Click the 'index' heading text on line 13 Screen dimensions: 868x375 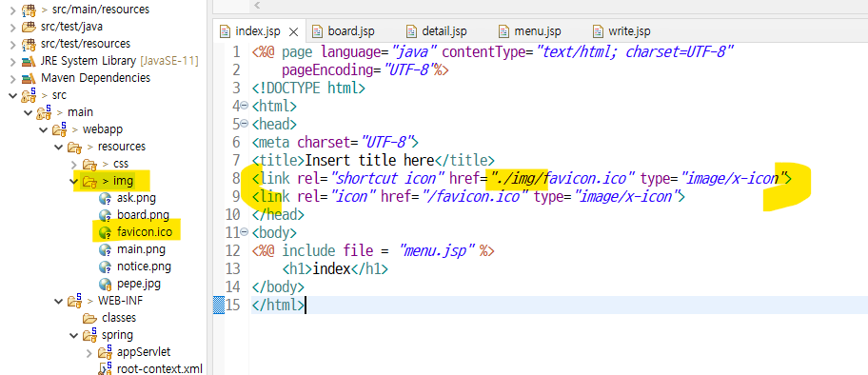pyautogui.click(x=331, y=268)
